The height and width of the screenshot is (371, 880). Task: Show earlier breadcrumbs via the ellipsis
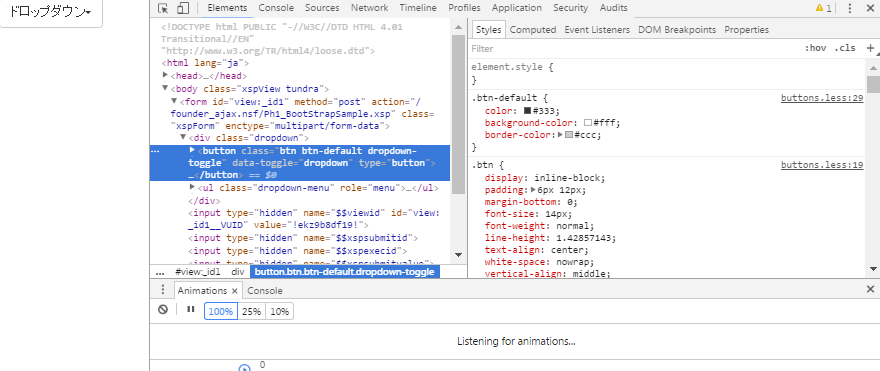point(160,272)
